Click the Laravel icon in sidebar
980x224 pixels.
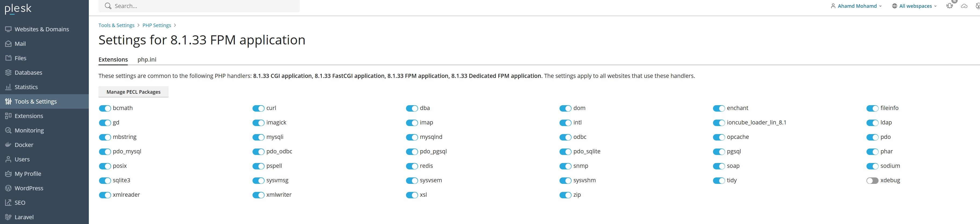[8, 217]
